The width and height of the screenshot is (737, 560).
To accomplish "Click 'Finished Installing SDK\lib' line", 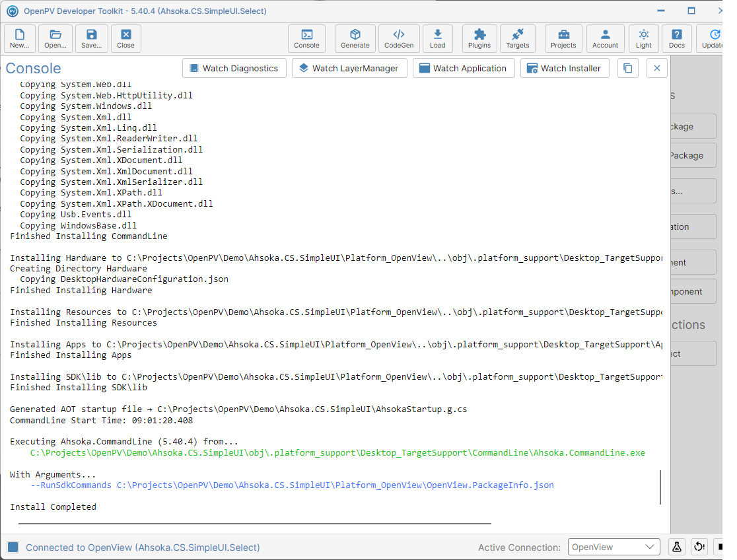I will pyautogui.click(x=79, y=388).
